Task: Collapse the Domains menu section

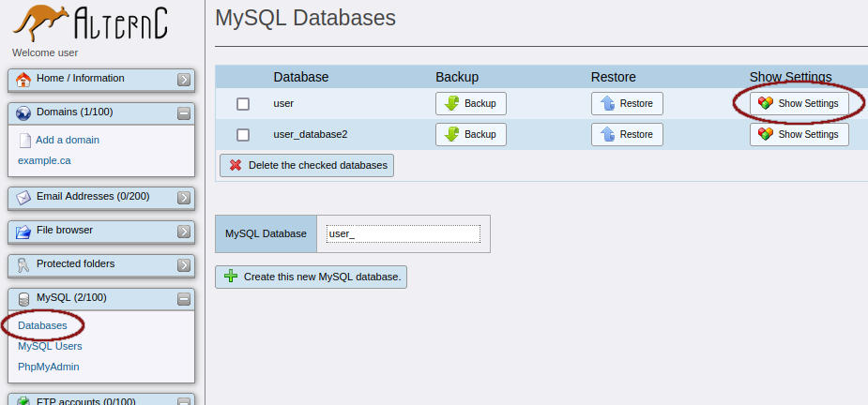Action: coord(184,113)
